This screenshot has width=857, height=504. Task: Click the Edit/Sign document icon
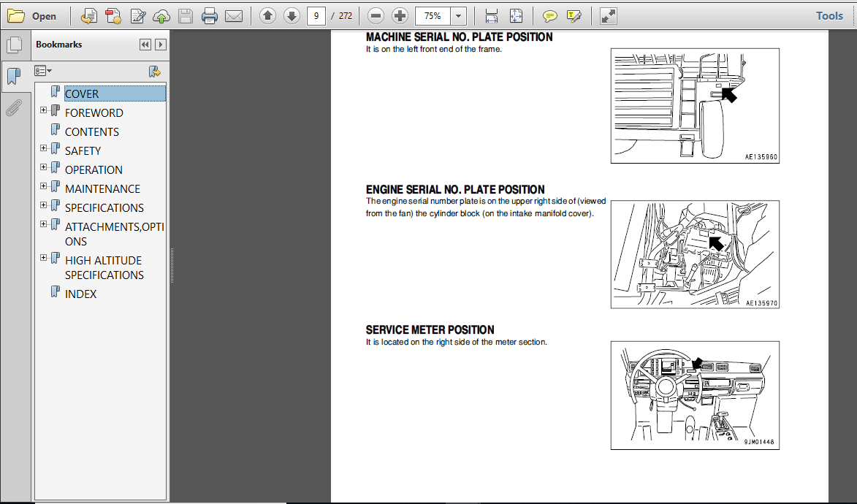point(138,16)
